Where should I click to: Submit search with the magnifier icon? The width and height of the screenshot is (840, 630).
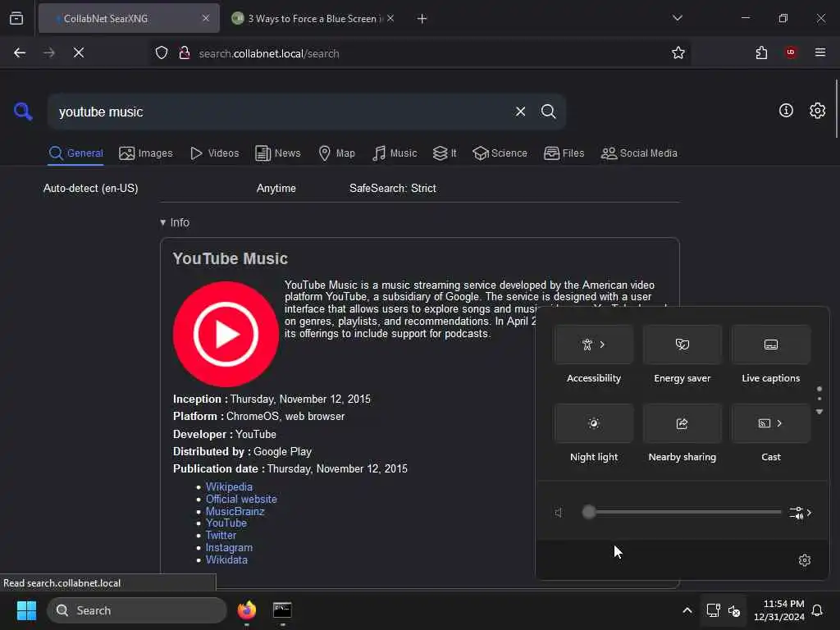click(548, 112)
